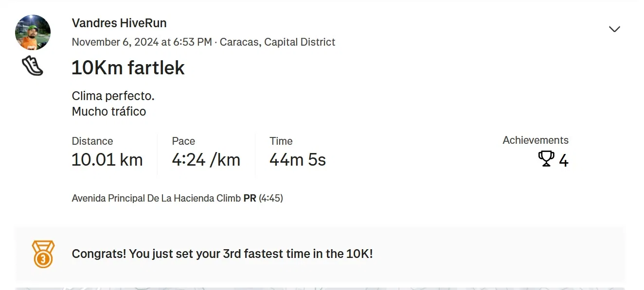Viewport: 644px width, 290px height.
Task: Open the Vandres HiveRun profile photo
Action: (x=33, y=33)
